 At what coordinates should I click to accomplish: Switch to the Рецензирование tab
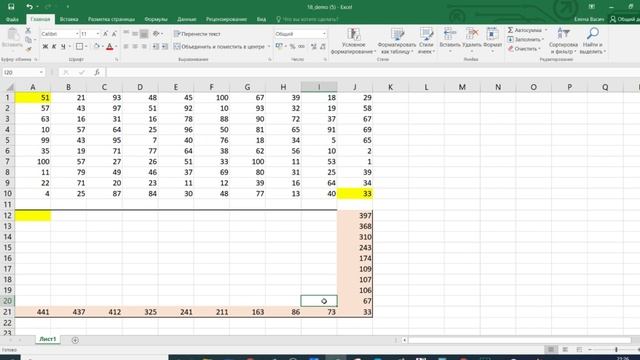(x=226, y=19)
